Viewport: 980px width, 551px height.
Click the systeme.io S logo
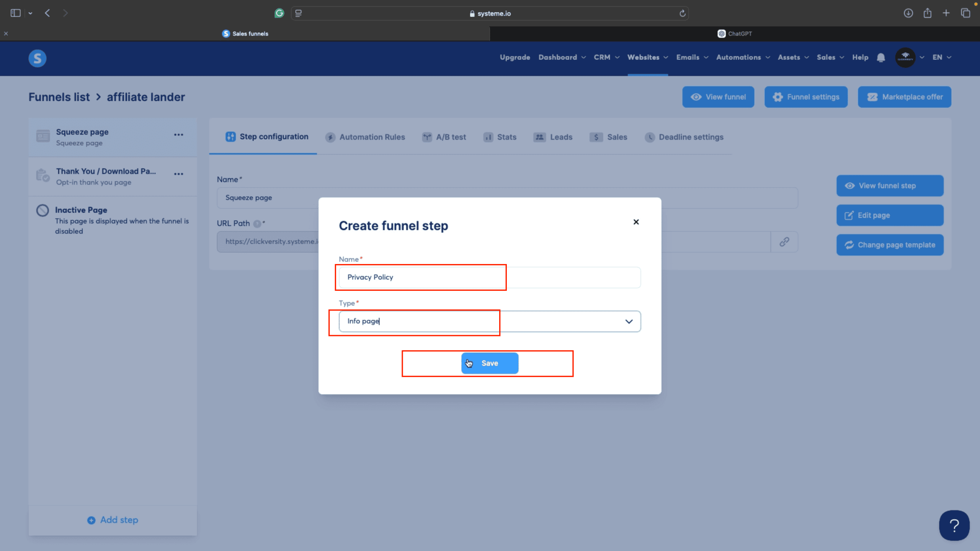click(x=38, y=58)
